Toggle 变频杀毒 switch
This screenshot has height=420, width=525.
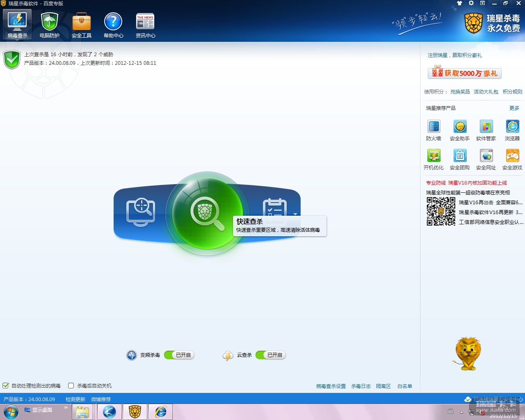179,355
